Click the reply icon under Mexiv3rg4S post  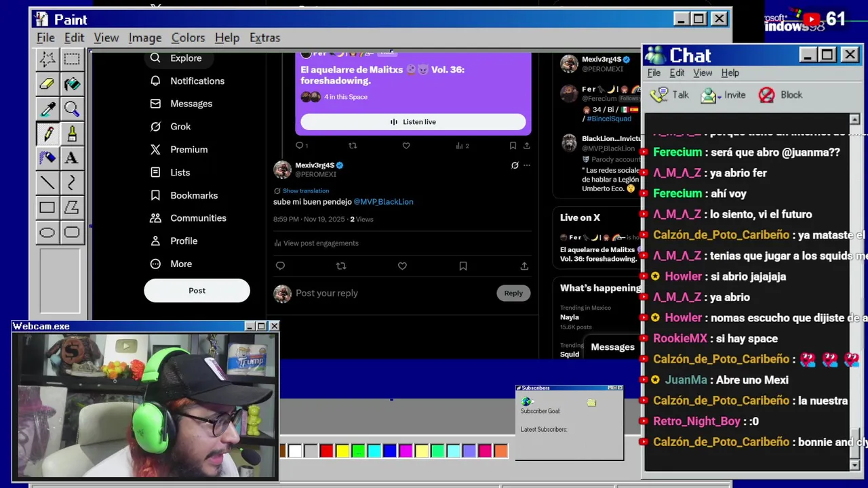click(x=280, y=266)
